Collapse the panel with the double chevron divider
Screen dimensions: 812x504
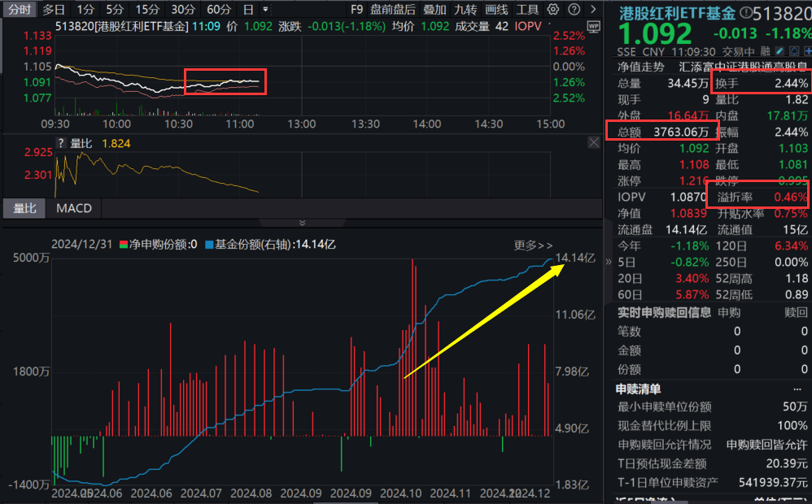(303, 223)
